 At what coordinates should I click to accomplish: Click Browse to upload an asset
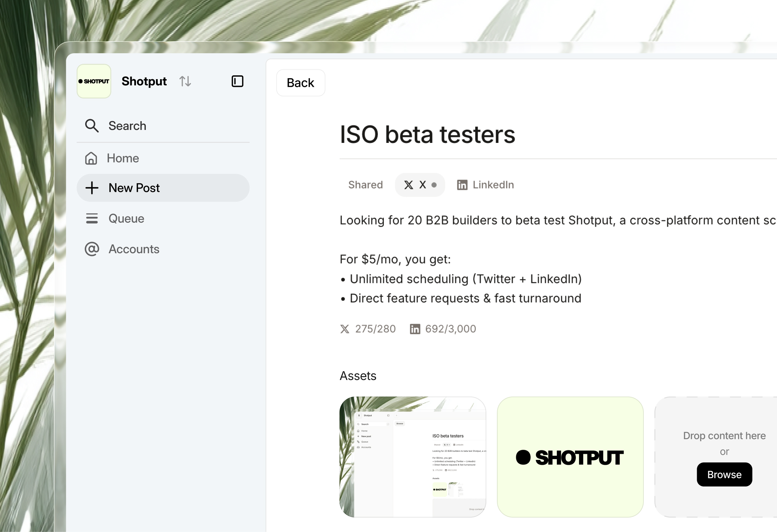click(724, 475)
